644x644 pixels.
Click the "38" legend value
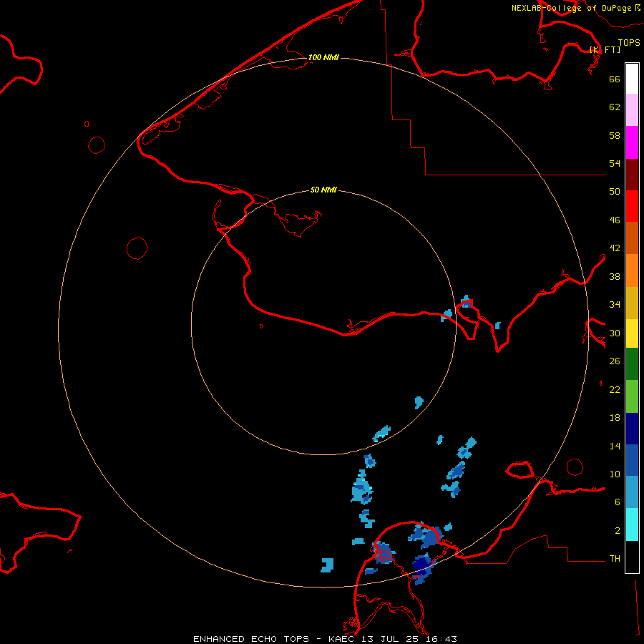pyautogui.click(x=615, y=276)
